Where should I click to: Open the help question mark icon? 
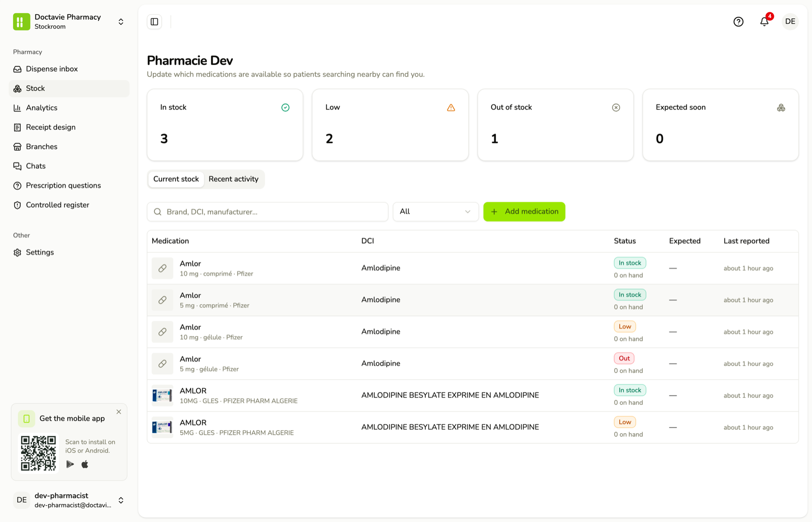pyautogui.click(x=738, y=22)
